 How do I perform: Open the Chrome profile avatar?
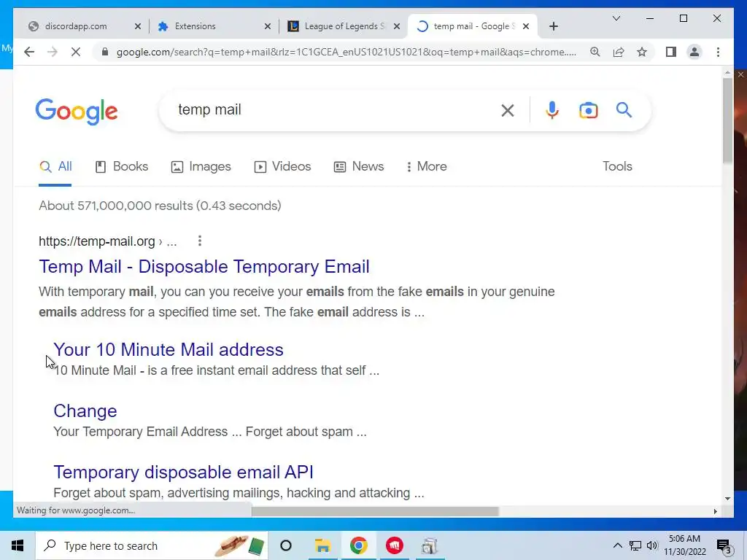(x=694, y=52)
